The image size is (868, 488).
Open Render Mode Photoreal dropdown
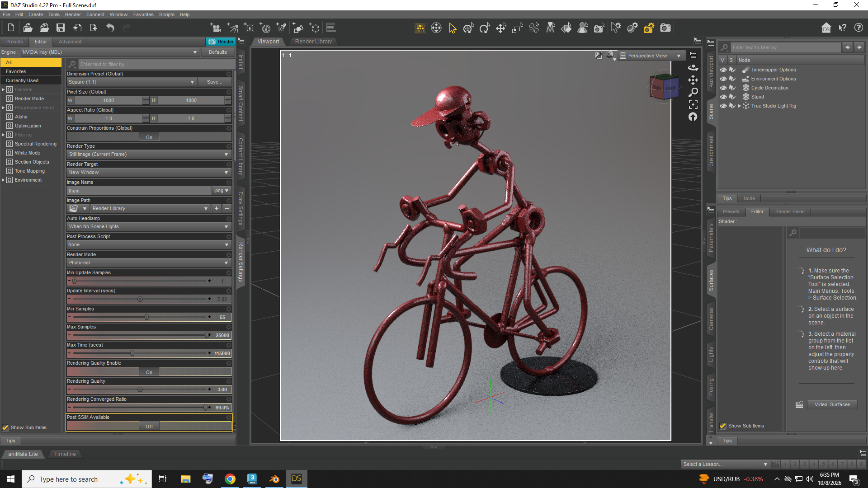pyautogui.click(x=149, y=263)
